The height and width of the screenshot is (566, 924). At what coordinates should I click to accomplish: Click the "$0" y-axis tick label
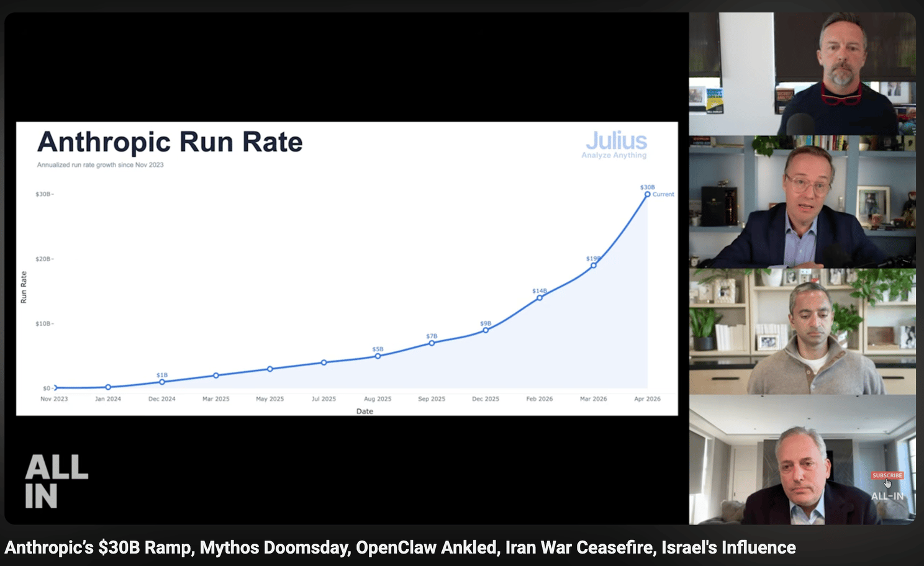tap(47, 389)
